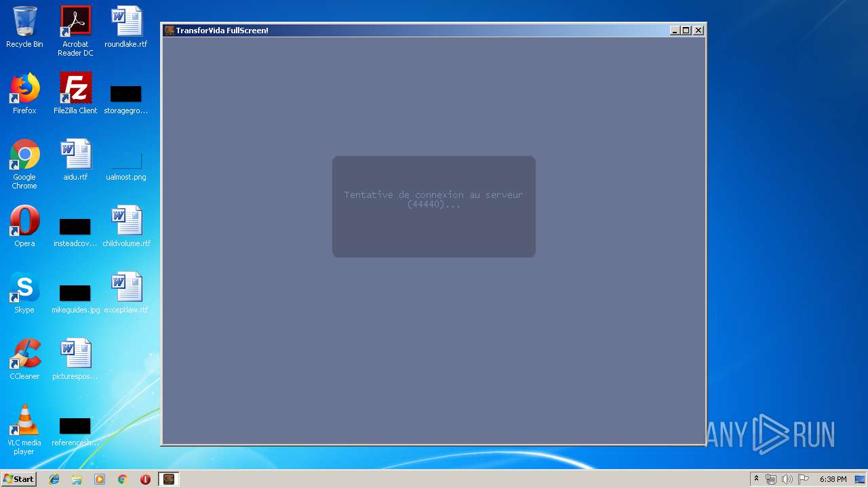The width and height of the screenshot is (868, 488).
Task: Launch Acrobat Reader DC shortcut
Action: pyautogui.click(x=75, y=31)
